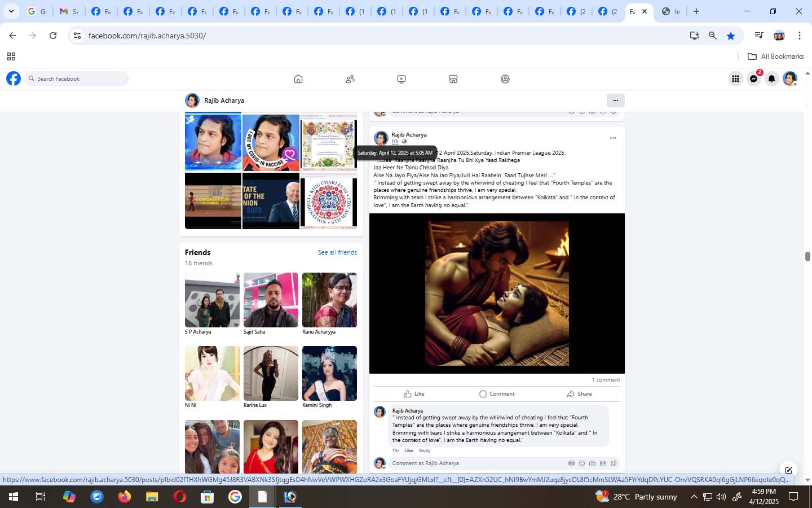The height and width of the screenshot is (508, 812).
Task: Open Rajib Acharya post author name
Action: pyautogui.click(x=409, y=134)
